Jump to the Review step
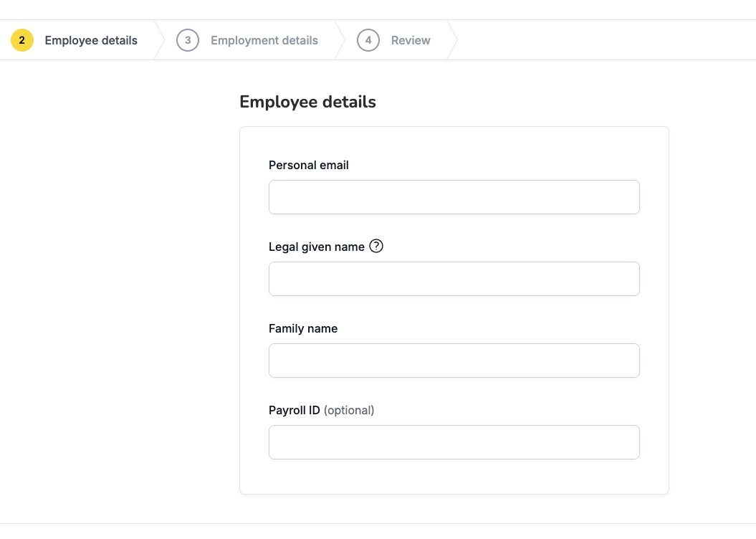The width and height of the screenshot is (756, 539). pyautogui.click(x=411, y=41)
